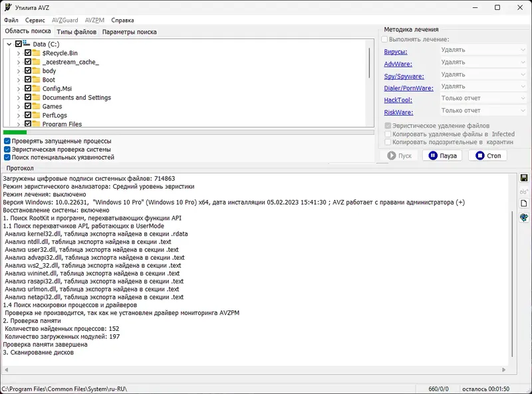Select the 'Область поиска' tab
This screenshot has height=394, width=532.
28,31
